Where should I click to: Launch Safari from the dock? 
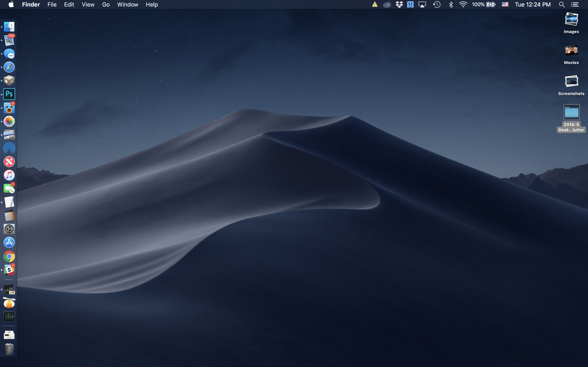coord(9,67)
